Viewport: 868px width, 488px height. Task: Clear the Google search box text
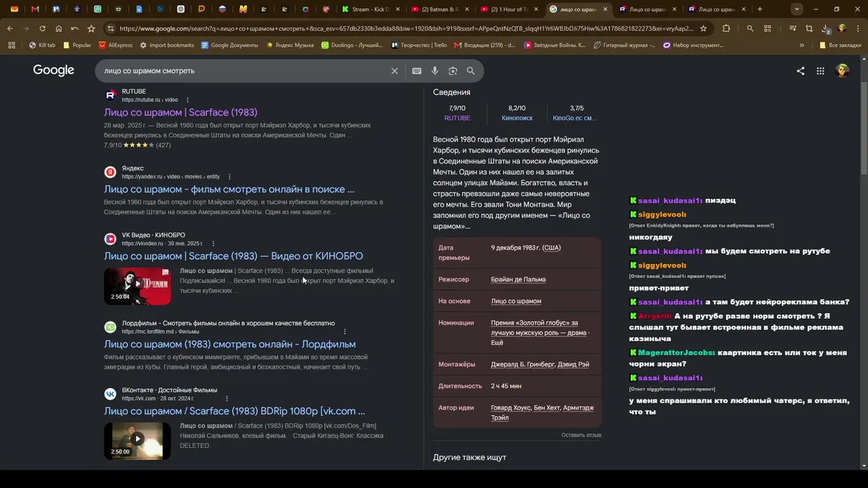(x=394, y=70)
